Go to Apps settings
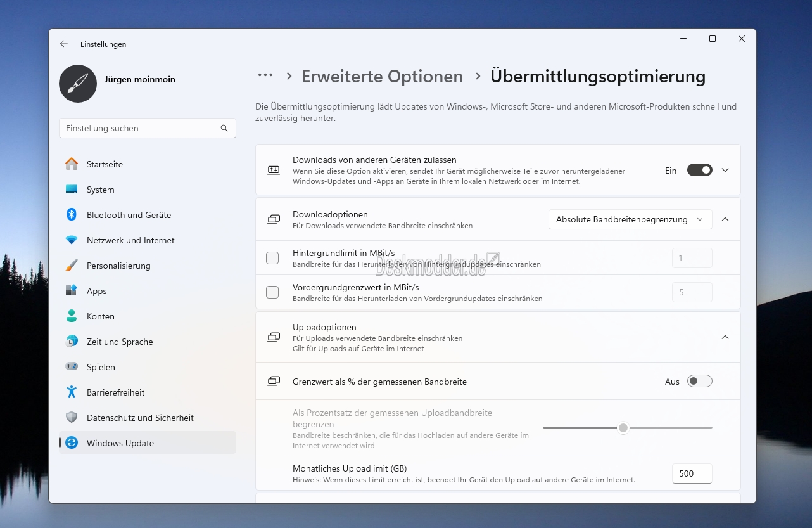Screen dimensions: 812x528 (148, 291)
